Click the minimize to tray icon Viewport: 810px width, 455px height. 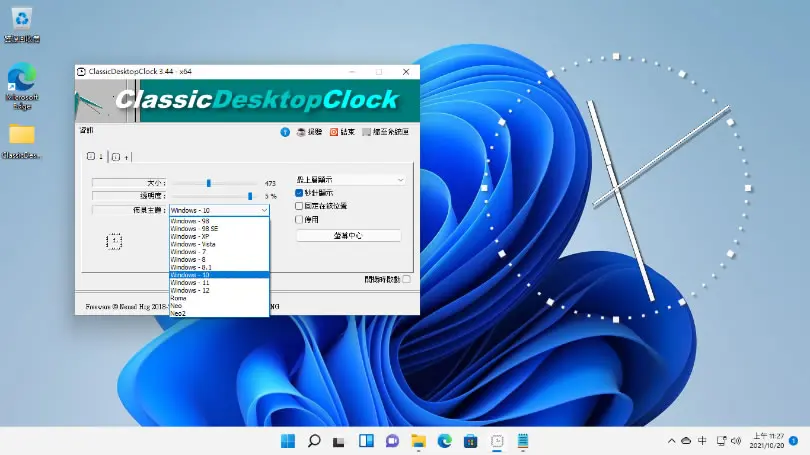point(366,132)
